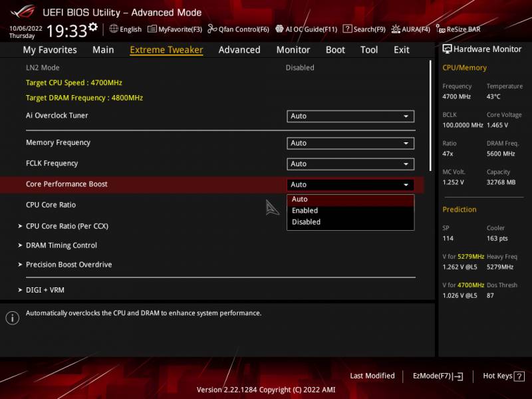Switch to the Boot tab
The width and height of the screenshot is (532, 399).
[x=335, y=50]
